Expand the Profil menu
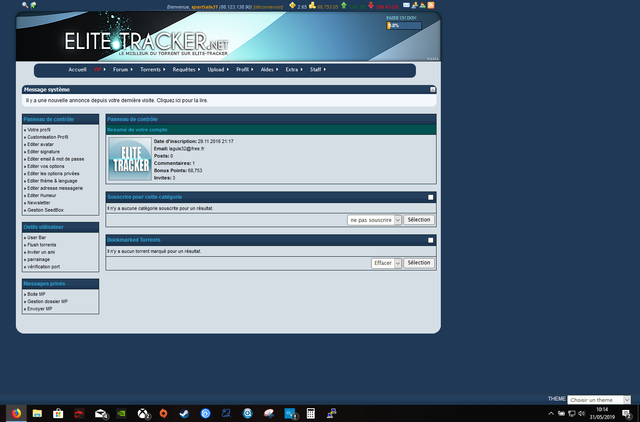640x422 pixels. coord(244,70)
